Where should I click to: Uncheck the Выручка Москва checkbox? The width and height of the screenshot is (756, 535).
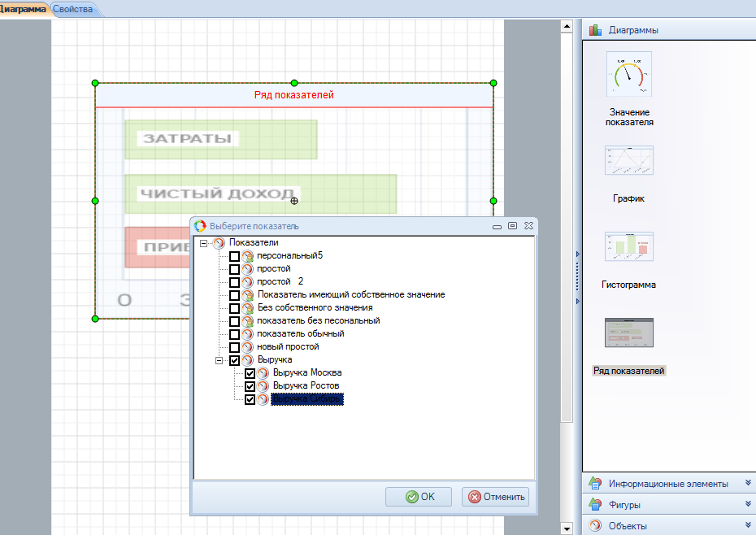coord(250,373)
